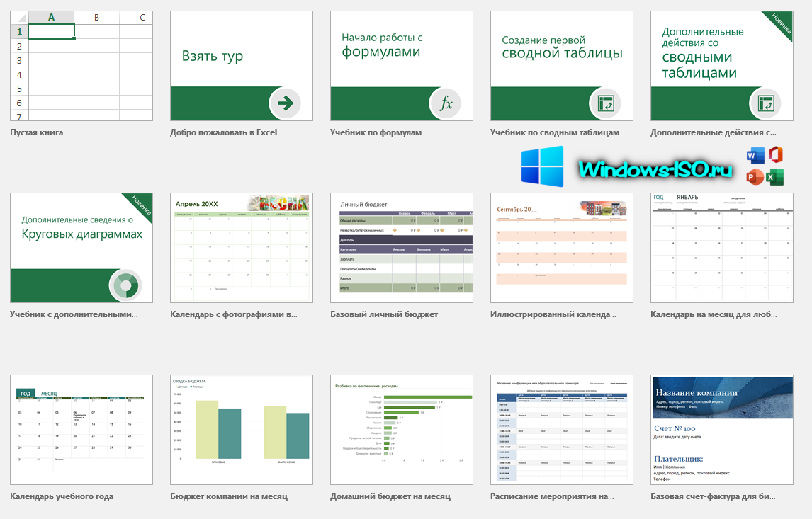Select the Базовая счет-фактура для би... label
This screenshot has height=519, width=812.
pos(713,497)
